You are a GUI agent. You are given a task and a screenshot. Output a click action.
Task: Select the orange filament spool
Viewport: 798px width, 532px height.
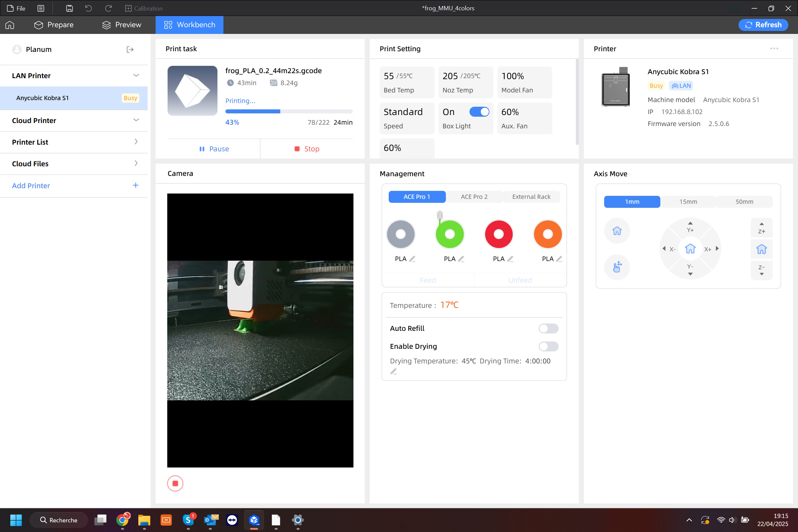point(548,234)
